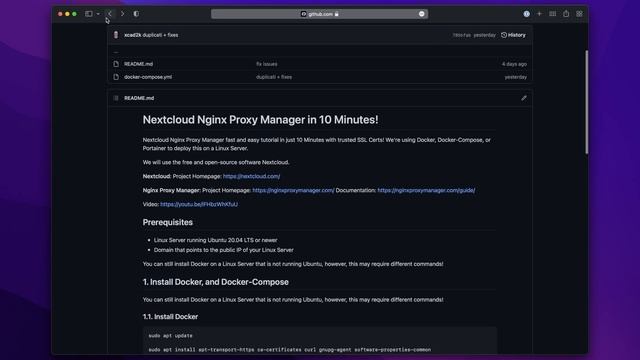
Task: Click README.md file icon in file list
Action: coord(116,64)
